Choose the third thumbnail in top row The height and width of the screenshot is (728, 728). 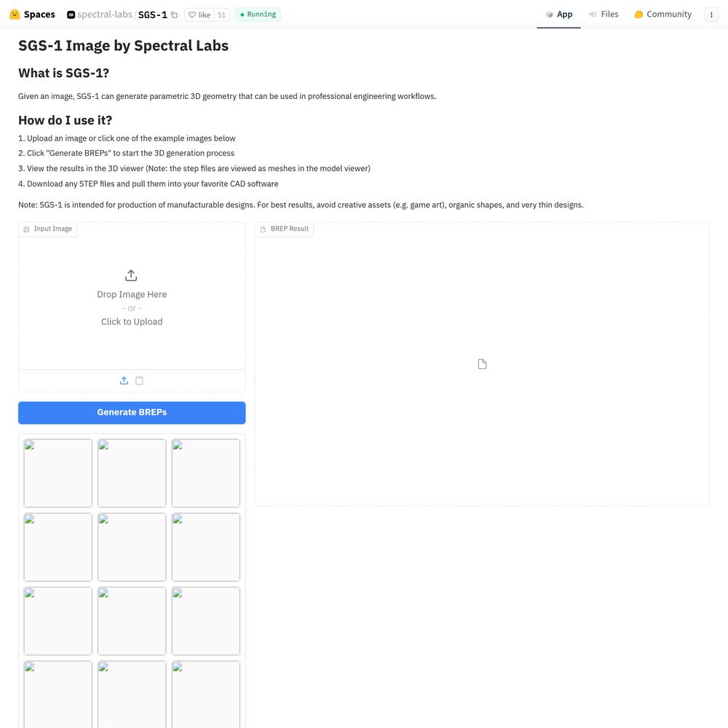pos(206,472)
